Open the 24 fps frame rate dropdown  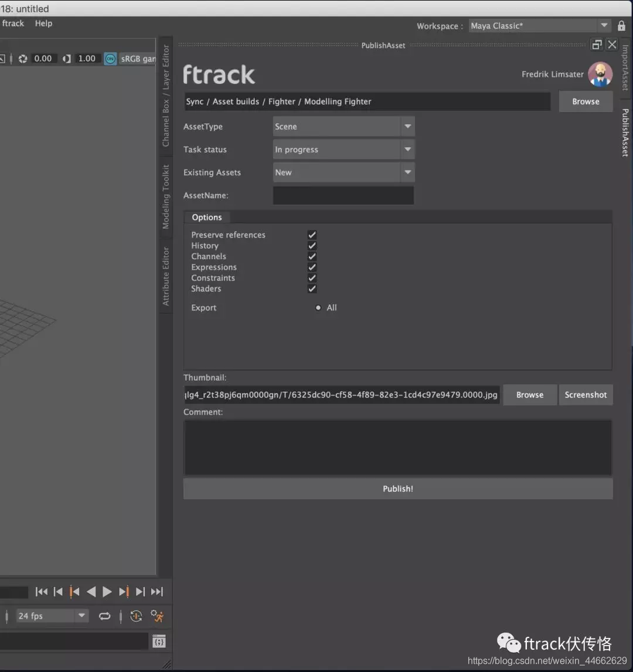(x=52, y=616)
